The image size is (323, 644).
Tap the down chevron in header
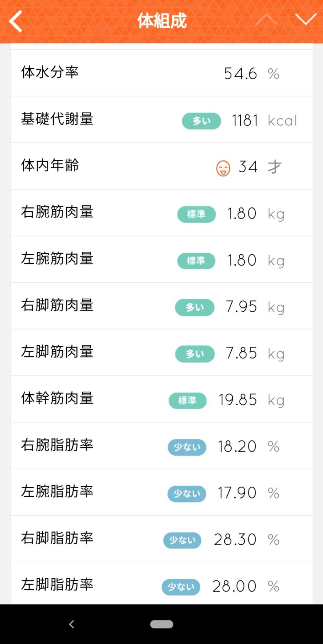click(305, 19)
